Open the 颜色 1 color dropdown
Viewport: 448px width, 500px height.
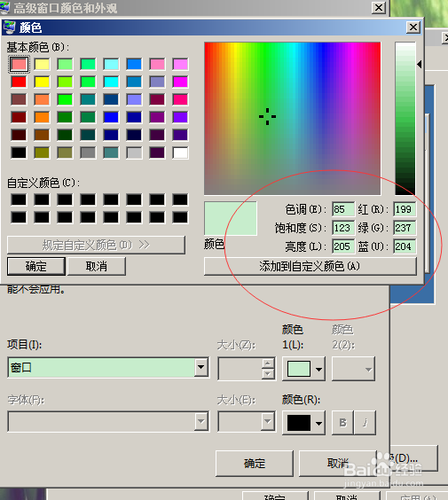coord(303,369)
